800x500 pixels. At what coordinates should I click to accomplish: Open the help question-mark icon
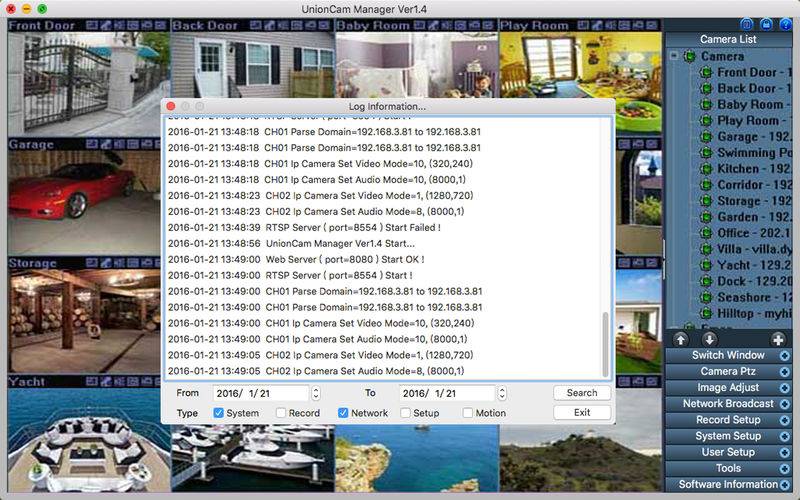[785, 24]
